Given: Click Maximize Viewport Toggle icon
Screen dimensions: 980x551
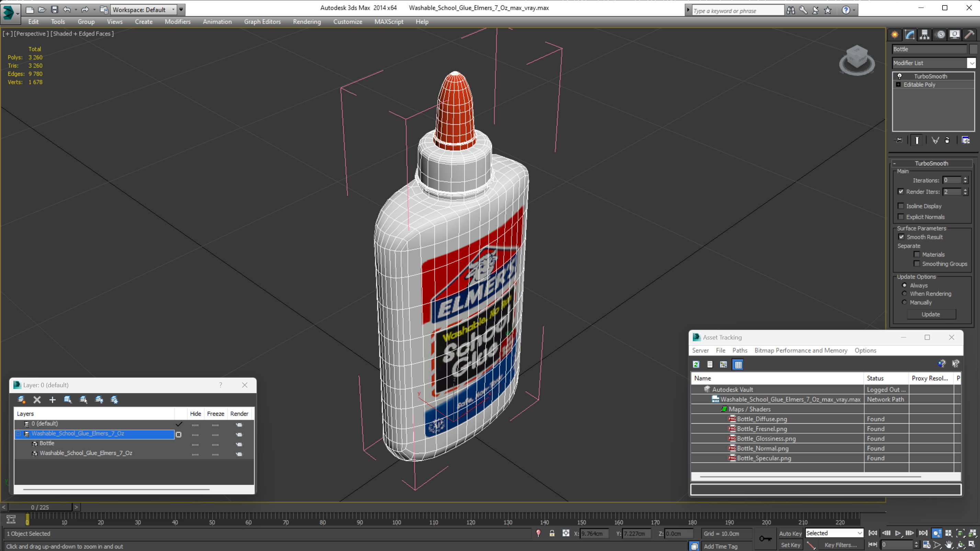Looking at the screenshot, I should coord(972,544).
